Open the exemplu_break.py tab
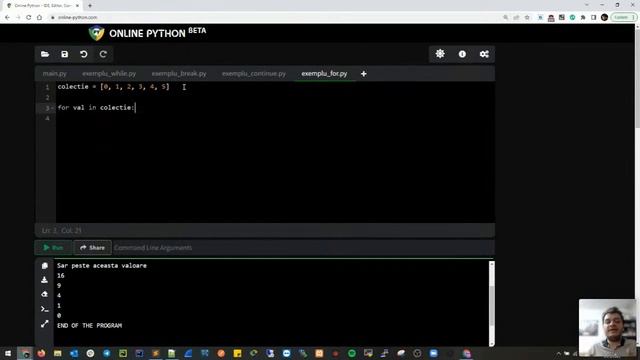This screenshot has width=640, height=360. tap(179, 74)
